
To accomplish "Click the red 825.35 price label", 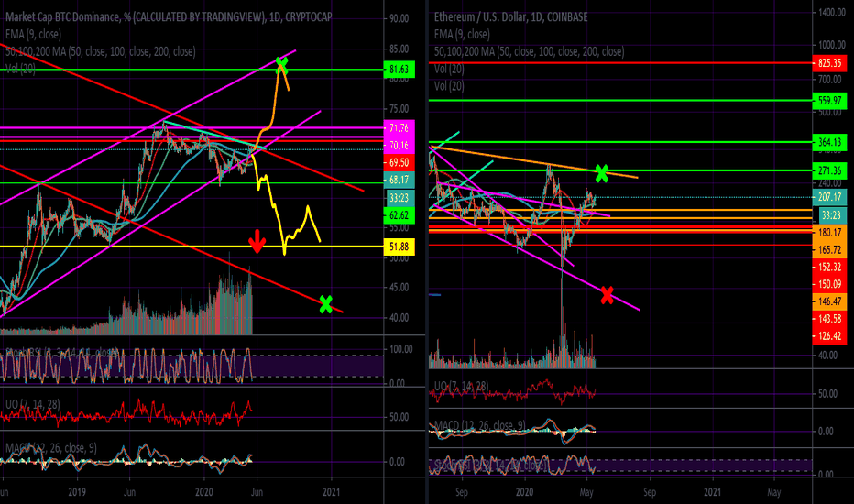I will [829, 63].
